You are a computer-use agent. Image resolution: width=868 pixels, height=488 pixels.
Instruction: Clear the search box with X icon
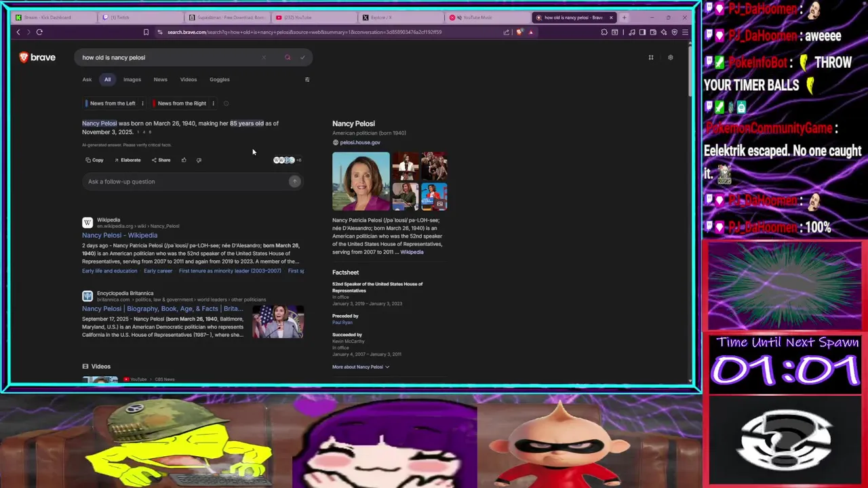pyautogui.click(x=264, y=58)
